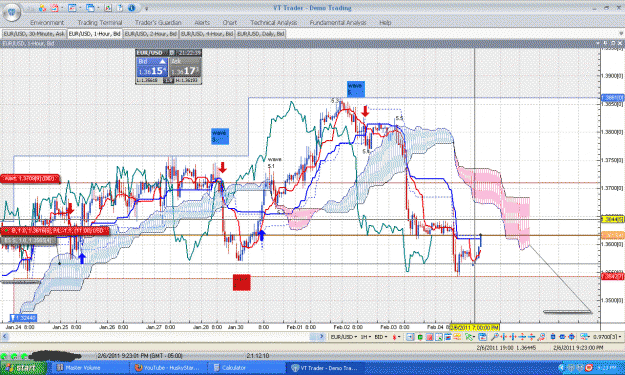Open the Help menu
Viewport: 625px width, 375px height.
tap(385, 23)
